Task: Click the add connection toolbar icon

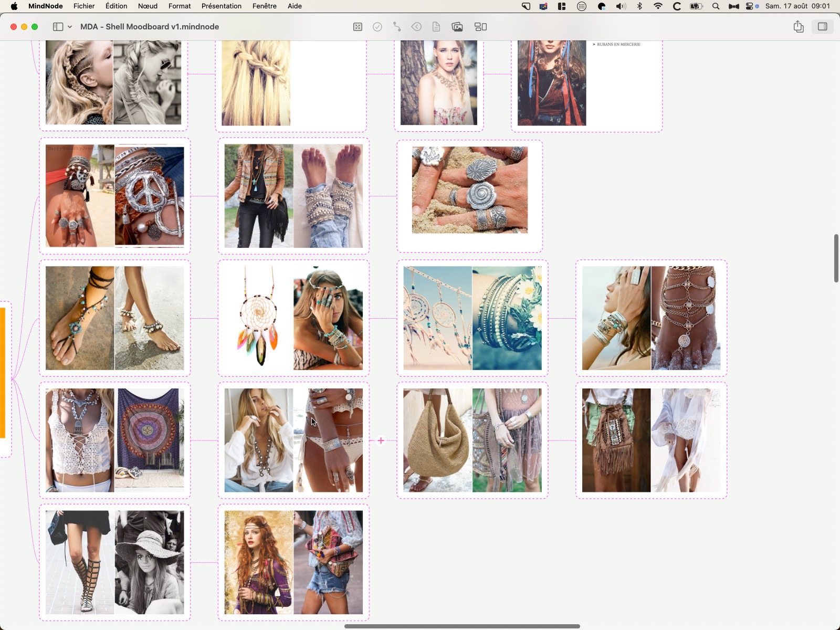Action: (x=397, y=27)
